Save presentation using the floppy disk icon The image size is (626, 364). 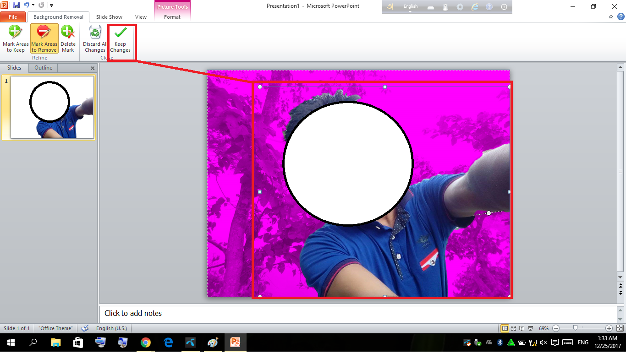(x=16, y=5)
